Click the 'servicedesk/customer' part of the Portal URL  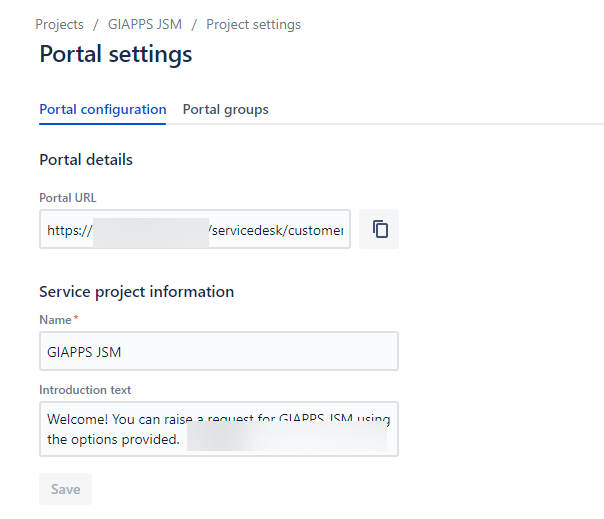click(278, 230)
